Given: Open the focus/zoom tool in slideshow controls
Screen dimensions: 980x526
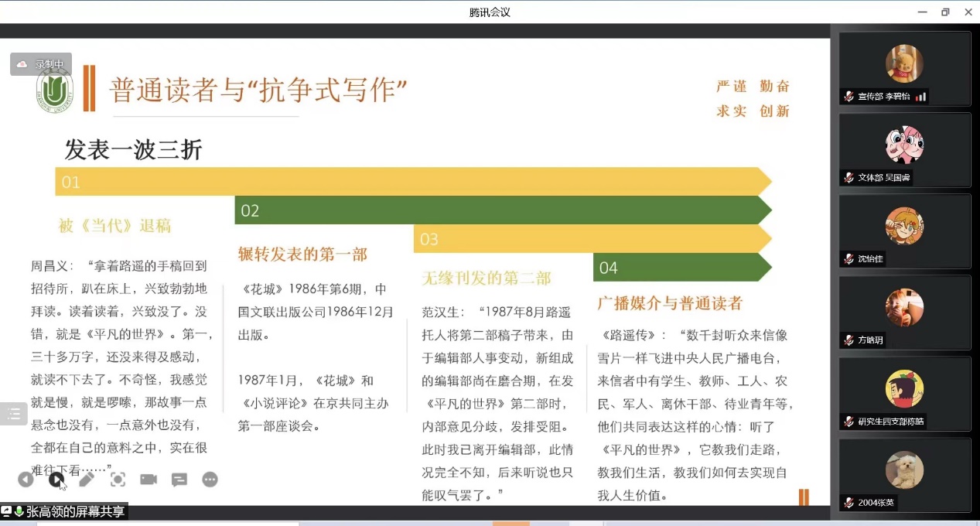Looking at the screenshot, I should [118, 480].
